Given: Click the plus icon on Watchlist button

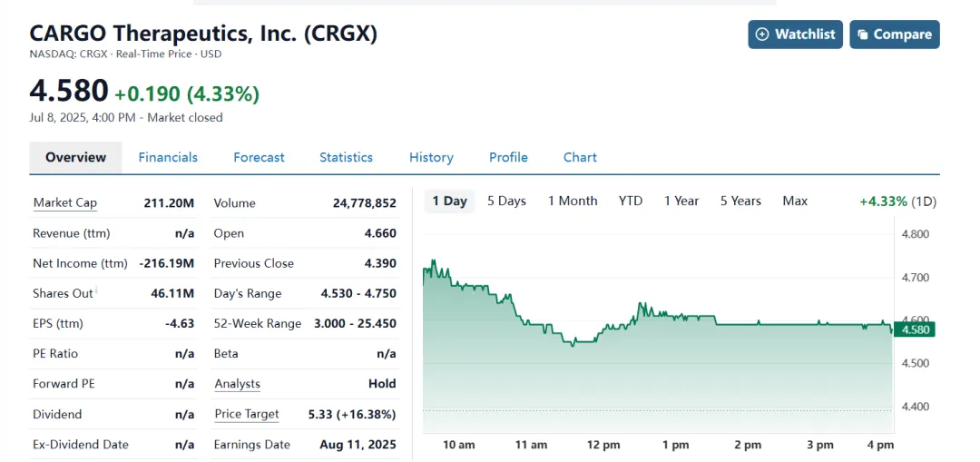Looking at the screenshot, I should [x=763, y=34].
